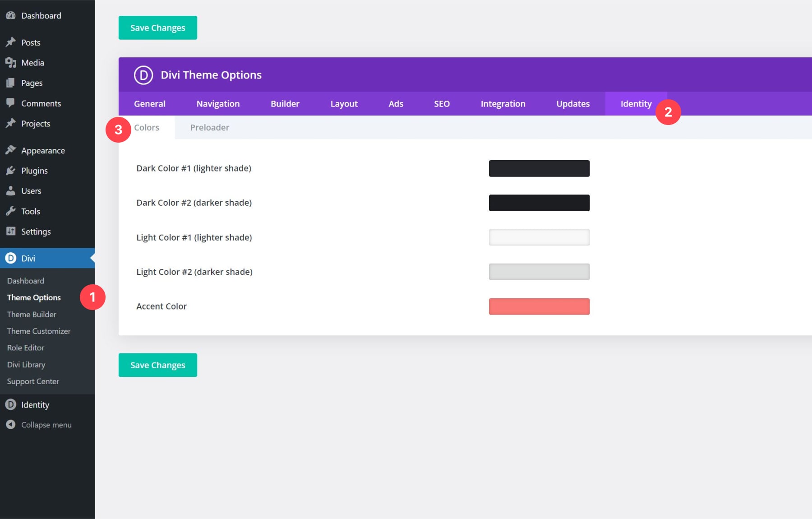The image size is (812, 519).
Task: Click the Posts pin icon
Action: [x=11, y=42]
